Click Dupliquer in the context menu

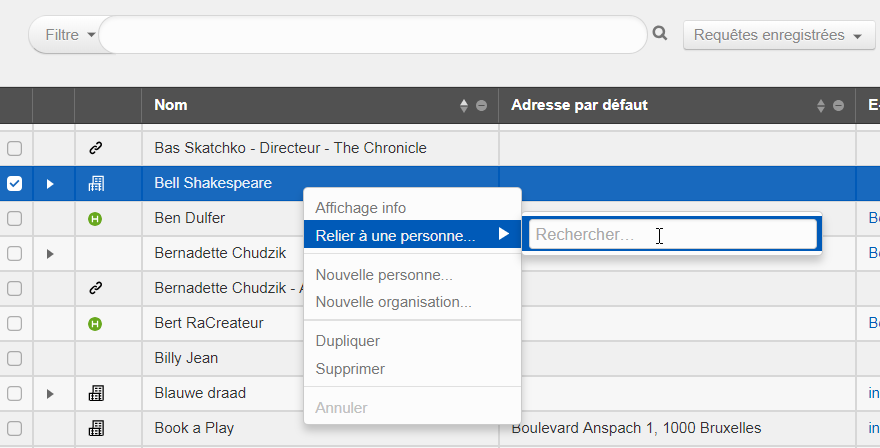[348, 341]
